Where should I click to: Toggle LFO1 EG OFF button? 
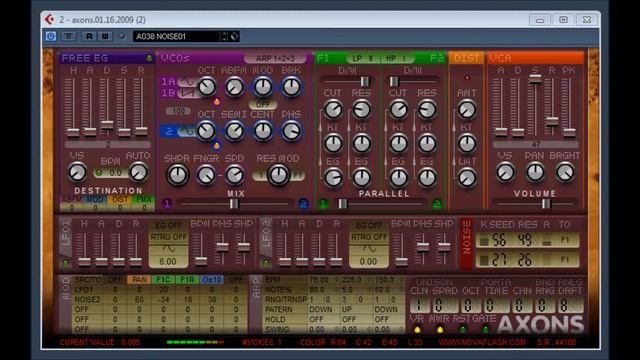tap(168, 225)
